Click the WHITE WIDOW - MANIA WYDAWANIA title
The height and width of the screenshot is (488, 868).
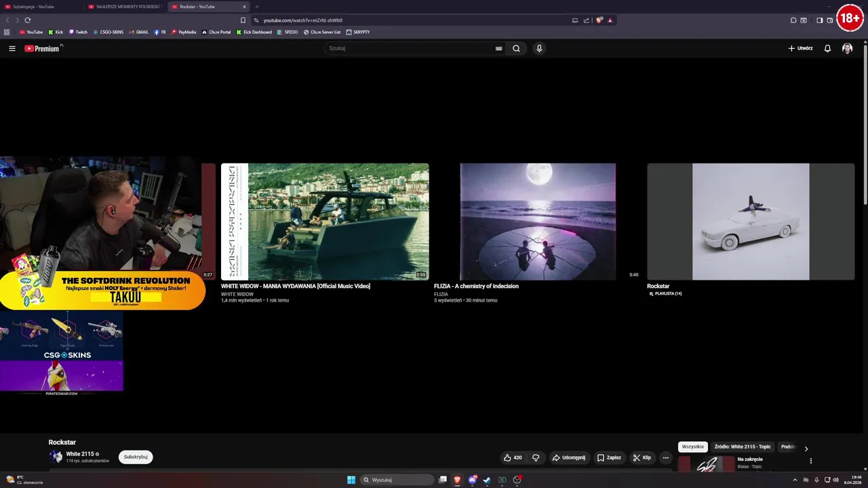click(x=296, y=286)
